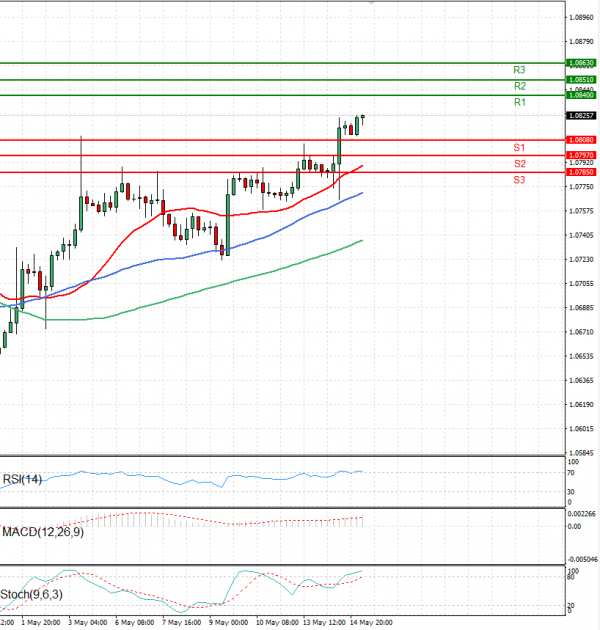The height and width of the screenshot is (630, 600).
Task: Click the 1.06365 price axis value
Action: 581,380
